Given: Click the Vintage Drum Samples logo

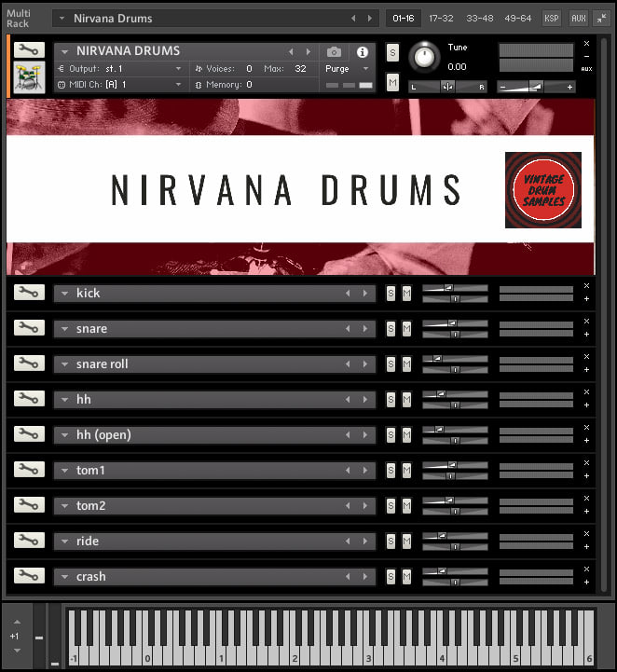Looking at the screenshot, I should coord(543,190).
